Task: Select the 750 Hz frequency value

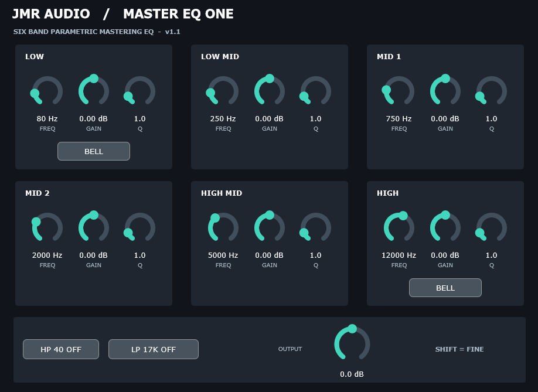Action: (x=399, y=119)
